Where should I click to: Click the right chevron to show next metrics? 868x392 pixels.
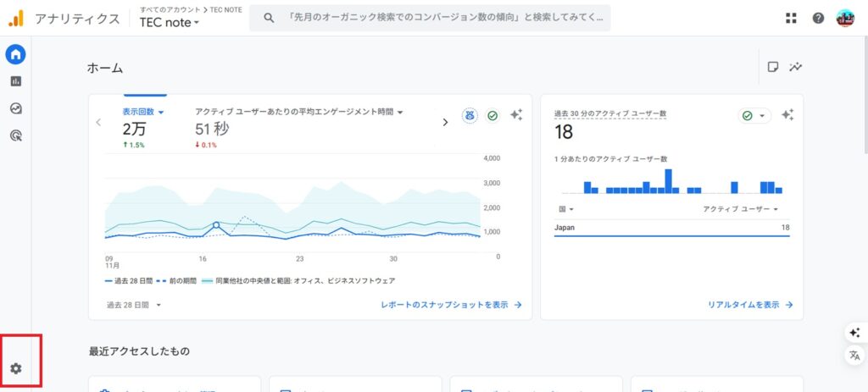(x=445, y=122)
